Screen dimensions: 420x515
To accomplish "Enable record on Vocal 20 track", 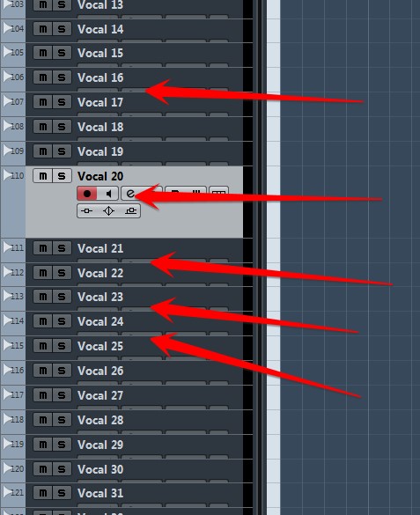I will coord(86,193).
